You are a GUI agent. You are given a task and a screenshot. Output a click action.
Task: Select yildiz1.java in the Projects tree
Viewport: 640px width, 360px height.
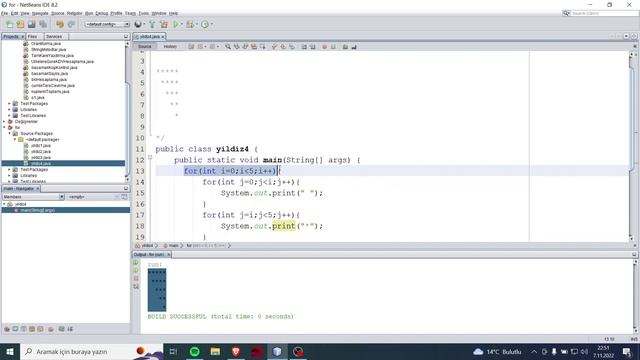41,146
